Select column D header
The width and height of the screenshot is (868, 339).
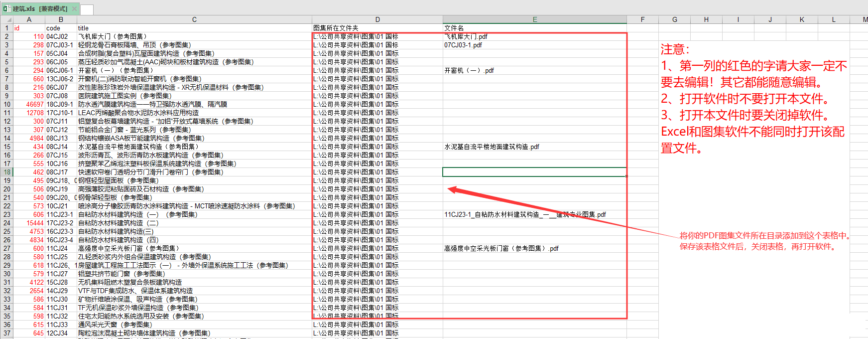(377, 19)
